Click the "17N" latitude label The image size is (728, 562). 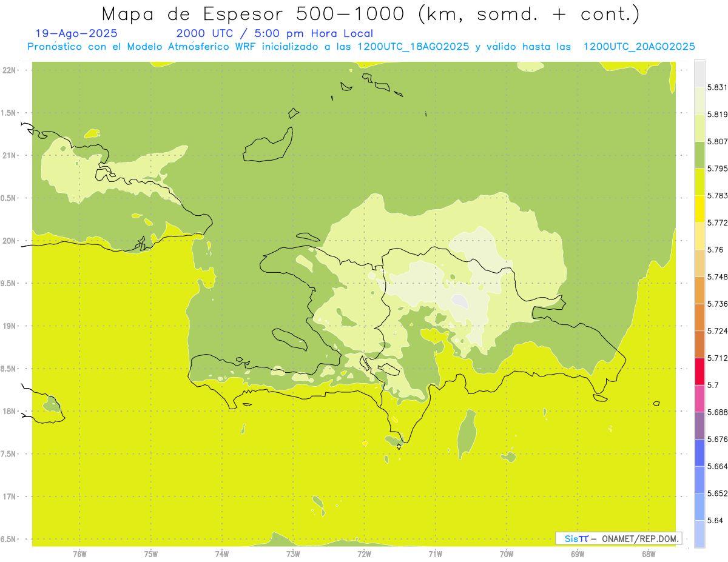tap(10, 497)
